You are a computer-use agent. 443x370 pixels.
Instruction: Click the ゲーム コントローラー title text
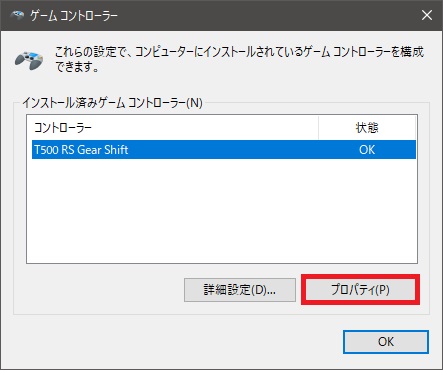74,16
